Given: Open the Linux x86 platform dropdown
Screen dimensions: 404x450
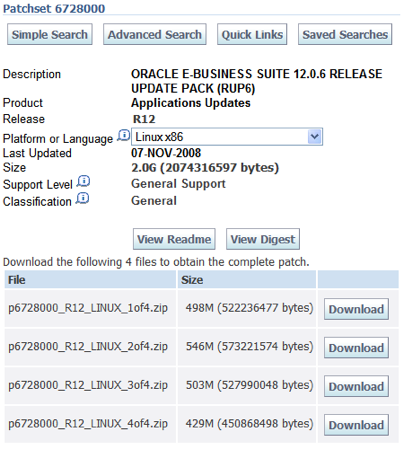Looking at the screenshot, I should (x=227, y=137).
